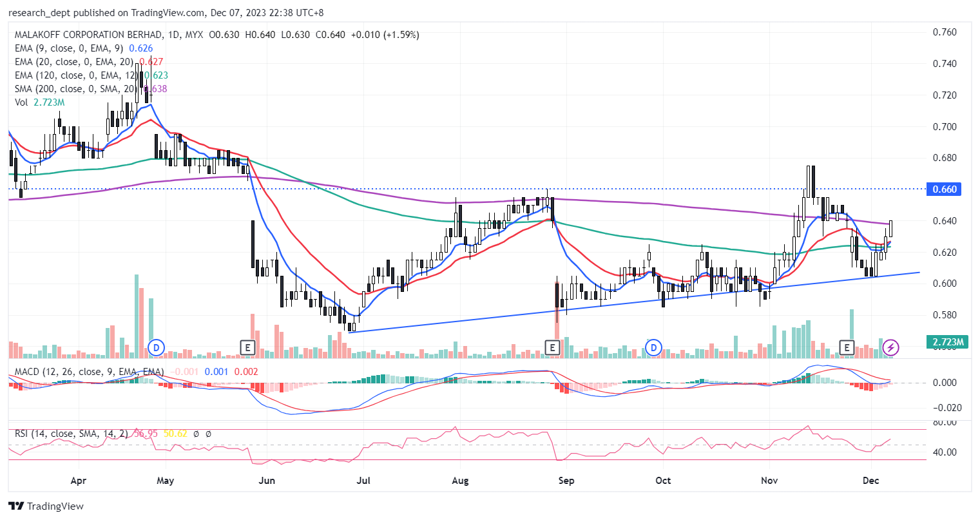The height and width of the screenshot is (520, 980).
Task: Click the dividend D marker near October
Action: tap(654, 348)
